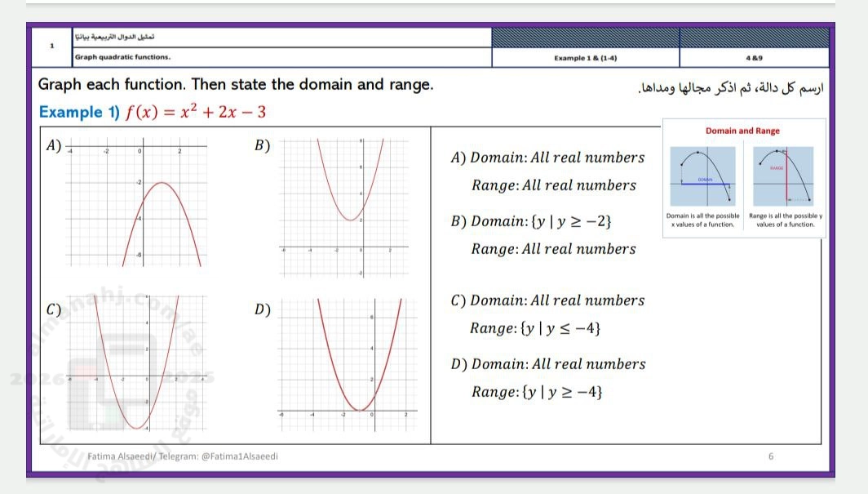Click the 'Example 1 & (1-4)' header cell
Screen dimensions: 868x494
pos(585,58)
